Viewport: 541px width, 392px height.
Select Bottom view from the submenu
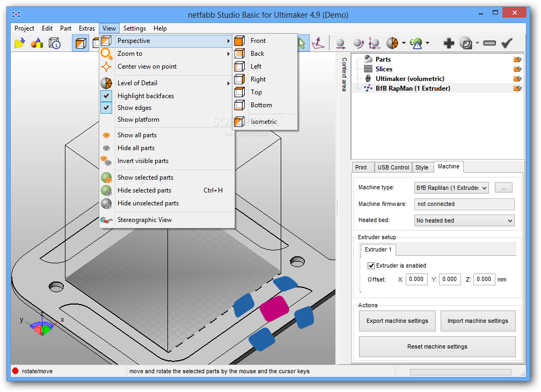(265, 105)
